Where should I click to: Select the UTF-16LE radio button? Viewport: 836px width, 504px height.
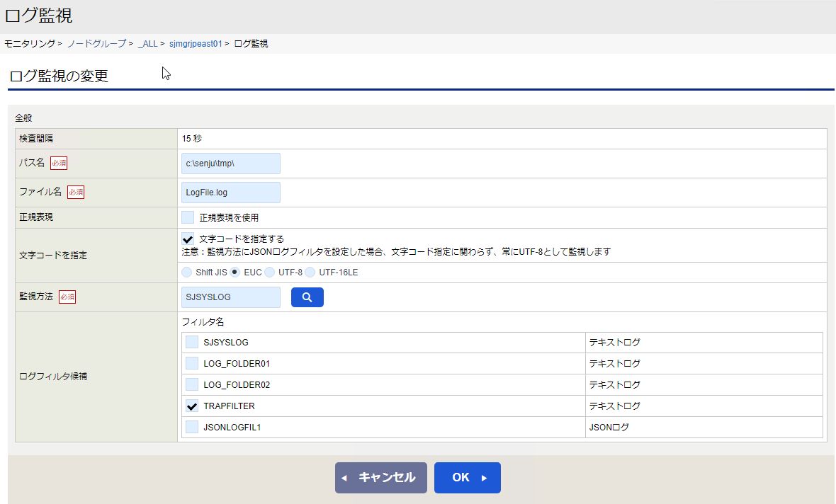pyautogui.click(x=310, y=273)
